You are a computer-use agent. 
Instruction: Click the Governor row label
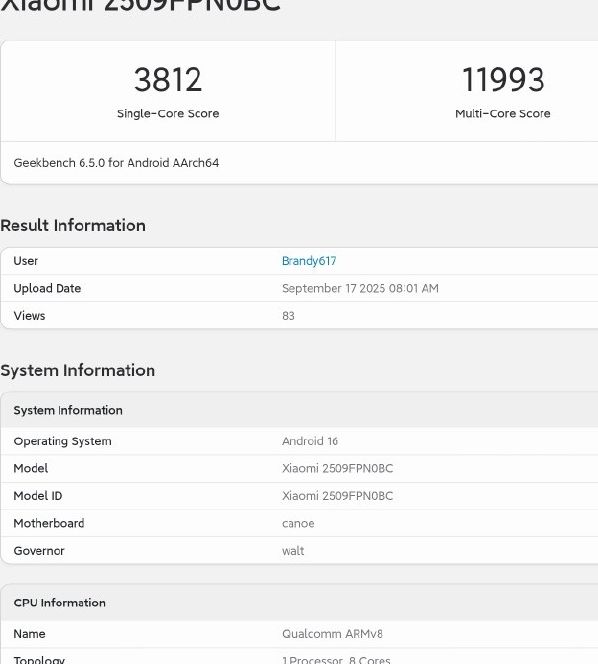[39, 551]
